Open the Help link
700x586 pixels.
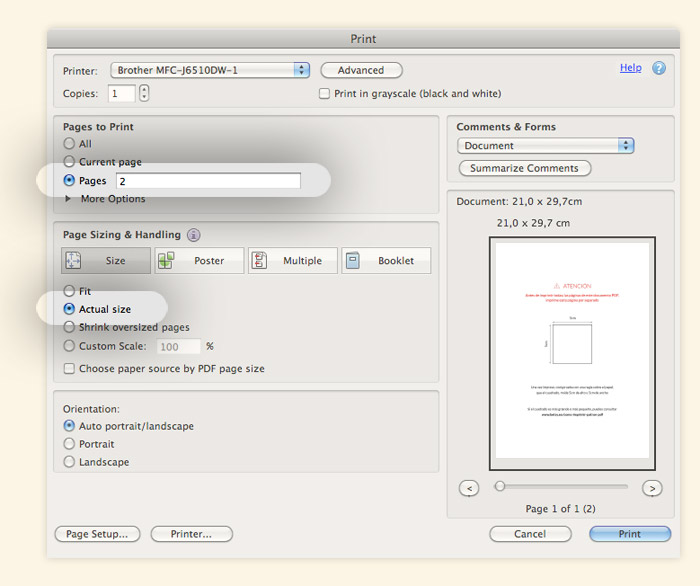pyautogui.click(x=630, y=68)
